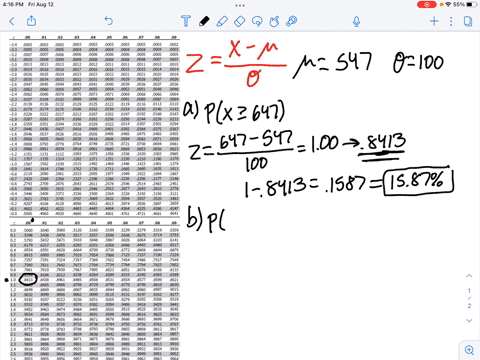Go to next page with down chevron
The image size is (480, 360).
pyautogui.click(x=469, y=320)
